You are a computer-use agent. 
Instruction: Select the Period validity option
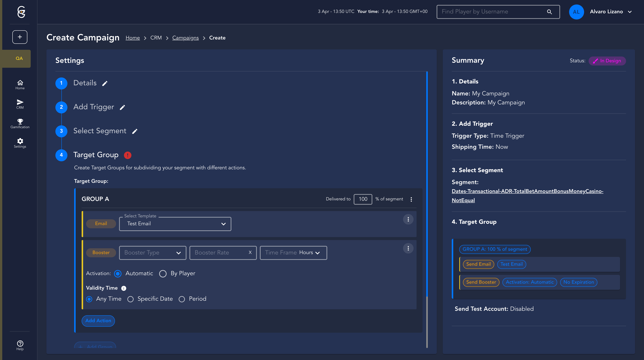tap(182, 299)
